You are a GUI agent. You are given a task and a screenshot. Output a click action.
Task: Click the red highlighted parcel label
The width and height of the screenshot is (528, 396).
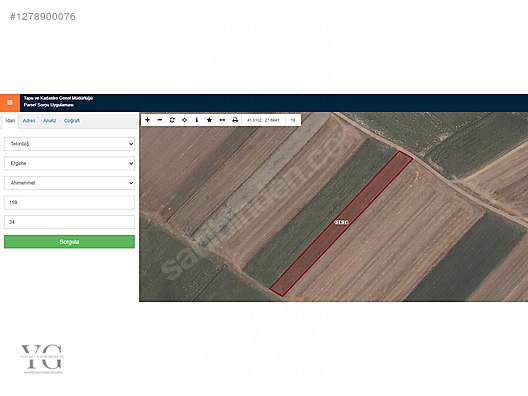(341, 223)
